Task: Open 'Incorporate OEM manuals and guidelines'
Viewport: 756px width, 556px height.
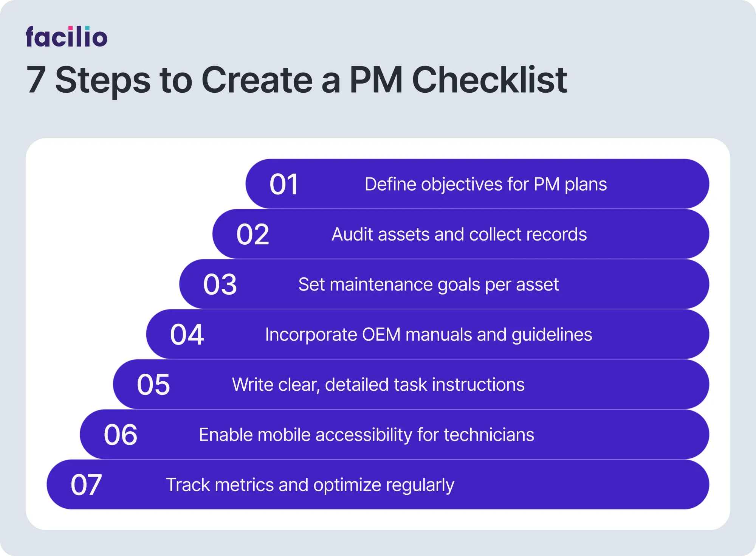Action: (429, 335)
